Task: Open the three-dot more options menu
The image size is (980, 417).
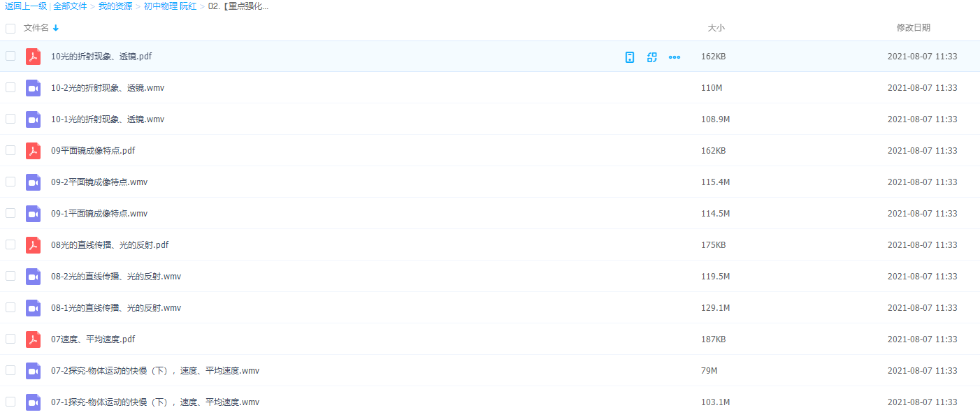Action: tap(675, 57)
